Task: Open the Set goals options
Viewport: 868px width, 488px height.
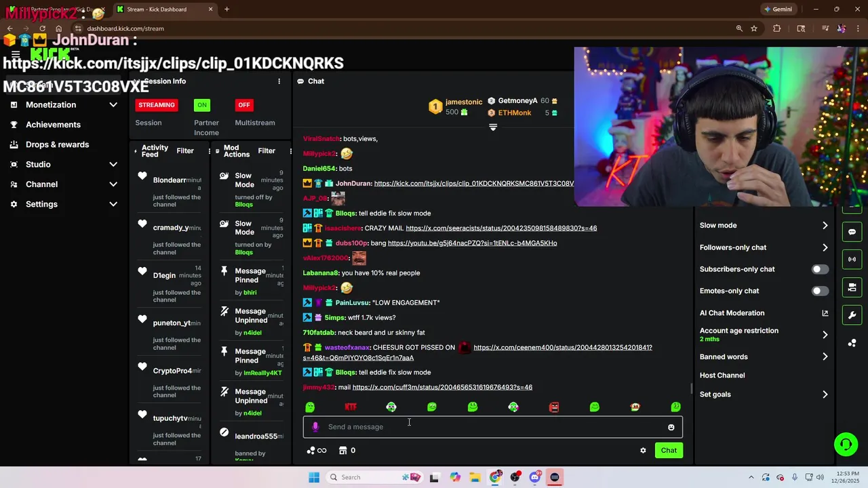Action: point(764,394)
